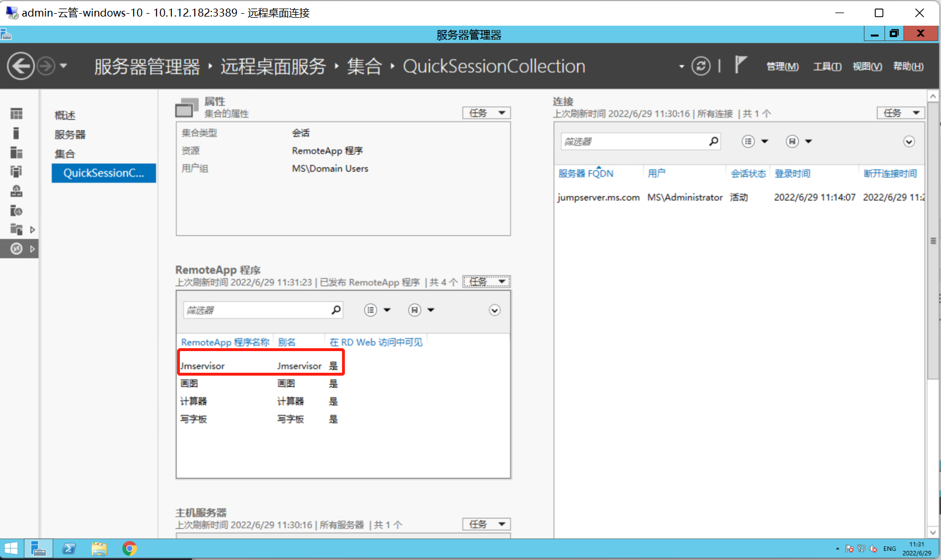This screenshot has width=941, height=560.
Task: Click the save query icon in Connections panel
Action: pos(793,141)
